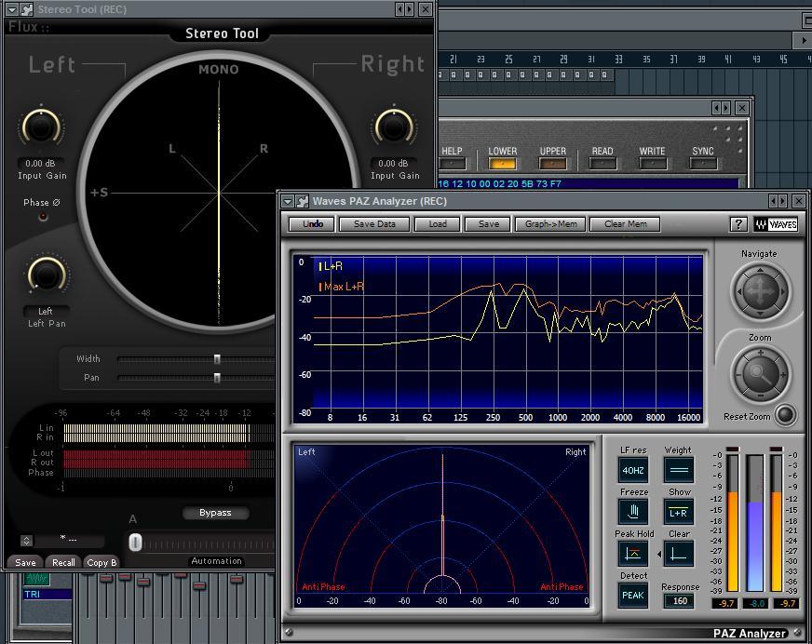Toggle SYNC in background plugin

[703, 164]
